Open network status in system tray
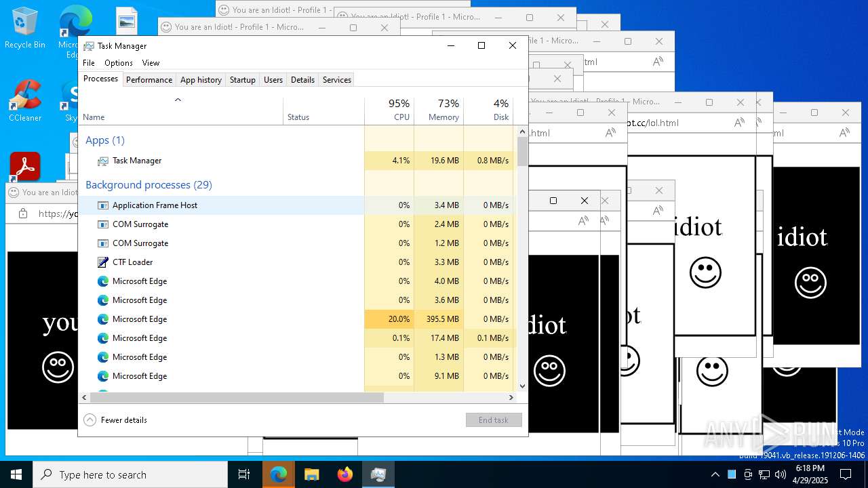 tap(764, 474)
